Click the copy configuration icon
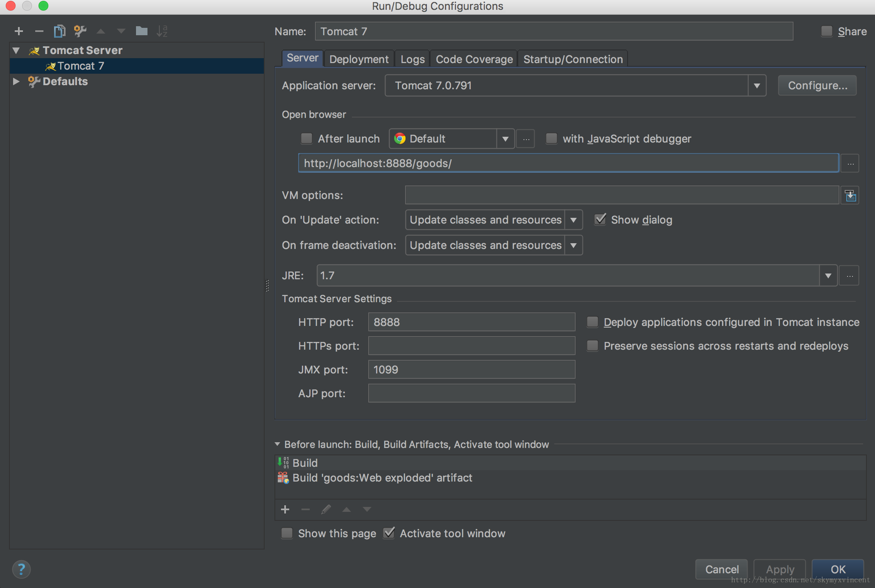Image resolution: width=875 pixels, height=588 pixels. pos(60,31)
